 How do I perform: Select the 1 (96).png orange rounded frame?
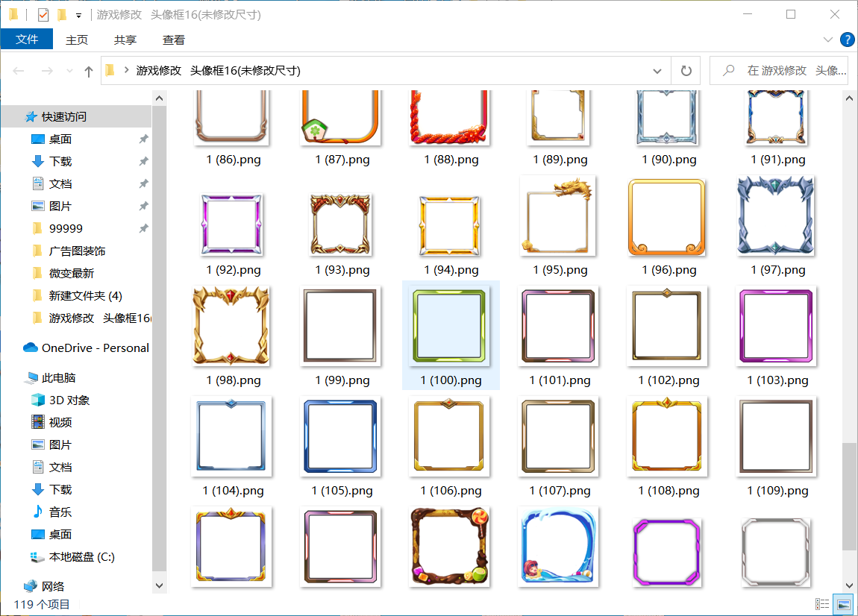(666, 216)
